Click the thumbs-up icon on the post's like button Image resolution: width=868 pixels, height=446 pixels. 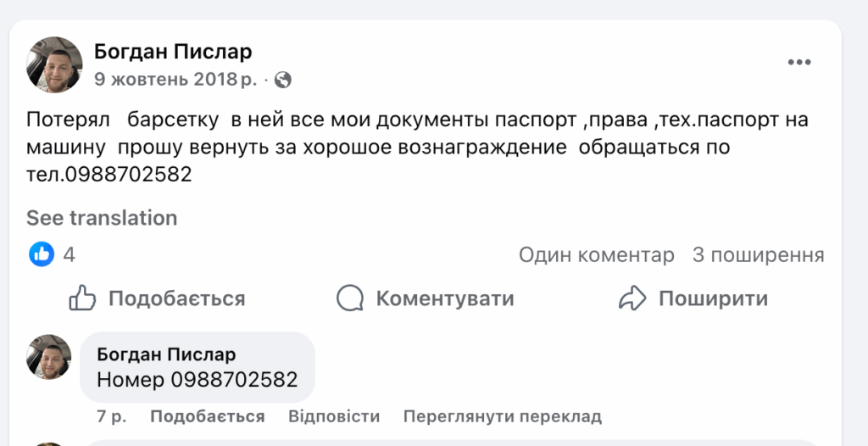click(82, 298)
